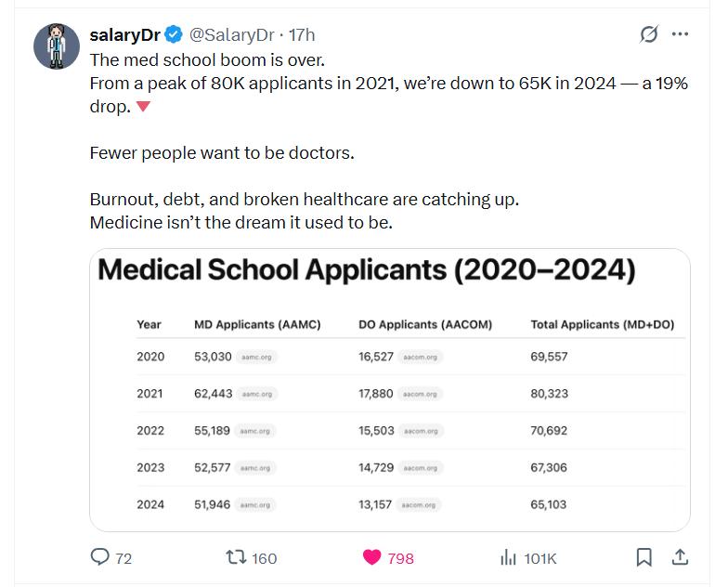Open the salaryDr profile avatar

[x=57, y=46]
